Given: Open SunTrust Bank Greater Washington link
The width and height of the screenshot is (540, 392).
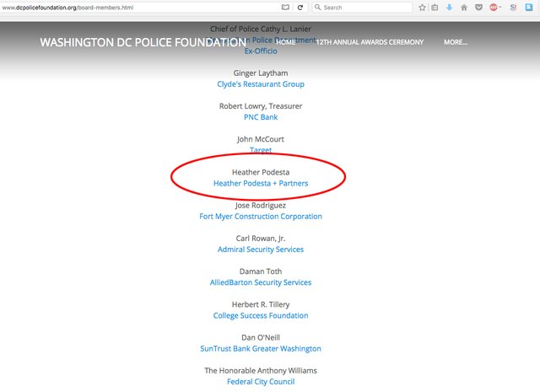Looking at the screenshot, I should click(261, 348).
